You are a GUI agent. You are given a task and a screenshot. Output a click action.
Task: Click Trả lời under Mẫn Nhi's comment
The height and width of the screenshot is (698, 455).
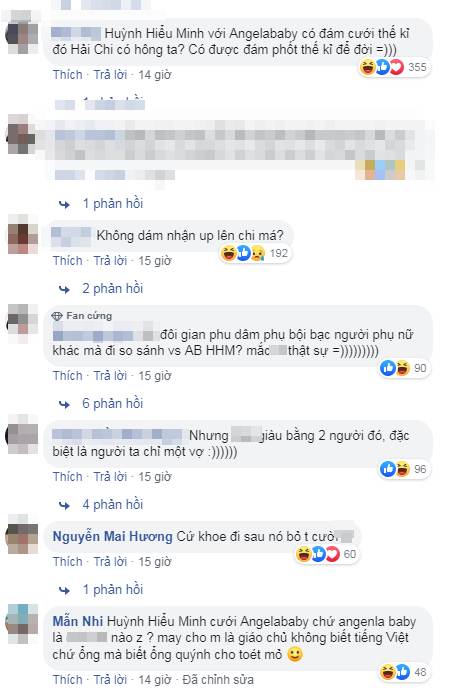coord(110,680)
